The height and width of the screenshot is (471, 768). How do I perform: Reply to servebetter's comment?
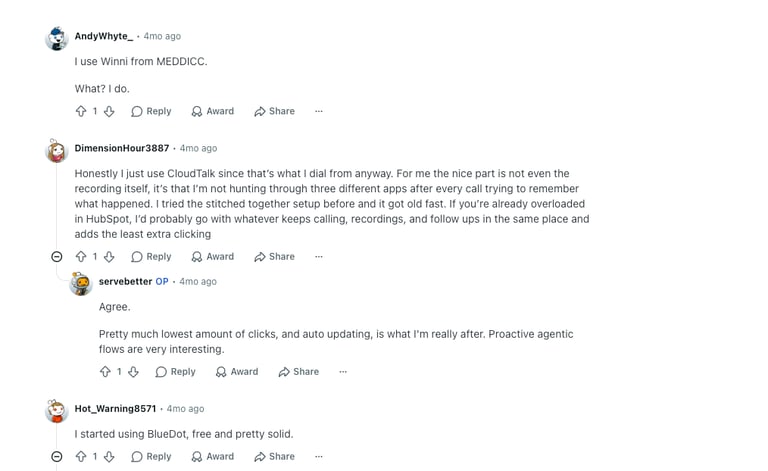tap(175, 372)
